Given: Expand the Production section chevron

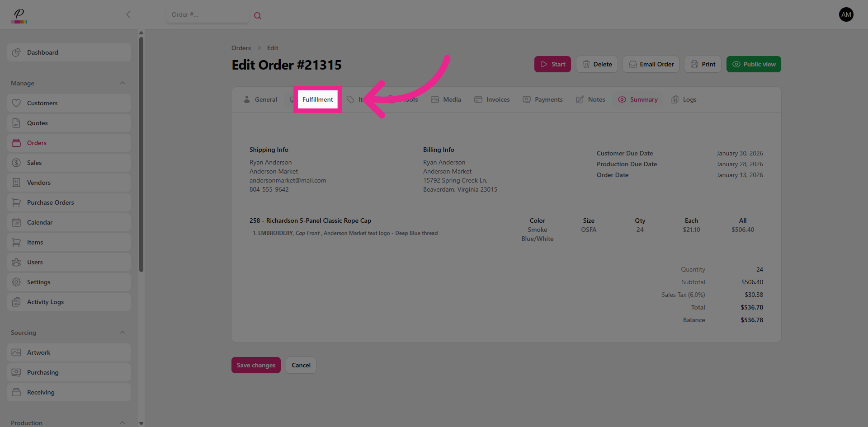Looking at the screenshot, I should [123, 422].
